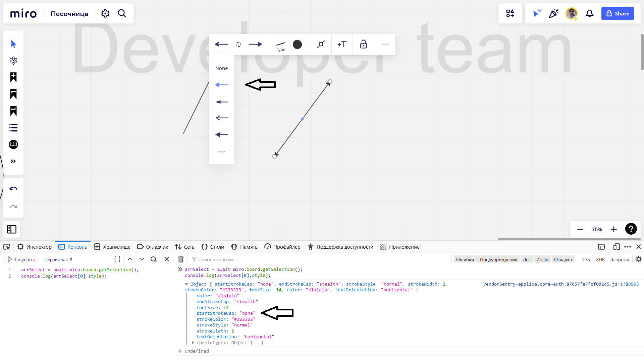Toggle the Ошибки filter

coord(465,259)
